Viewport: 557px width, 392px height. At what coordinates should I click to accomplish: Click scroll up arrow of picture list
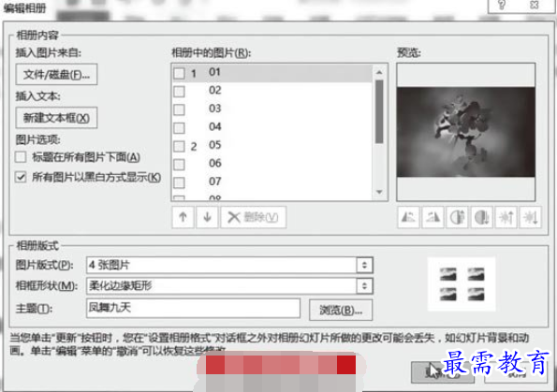click(x=379, y=72)
